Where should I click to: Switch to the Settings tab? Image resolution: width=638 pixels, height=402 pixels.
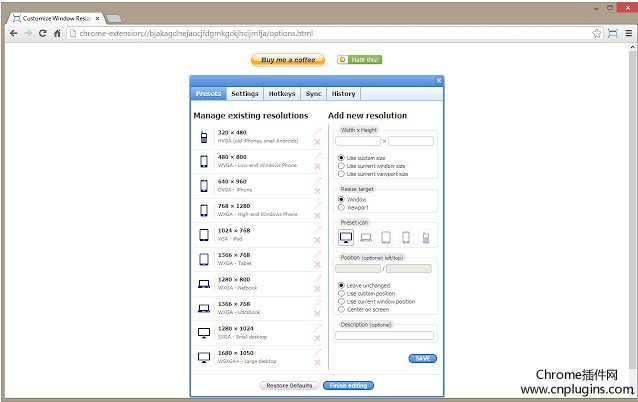tap(245, 94)
